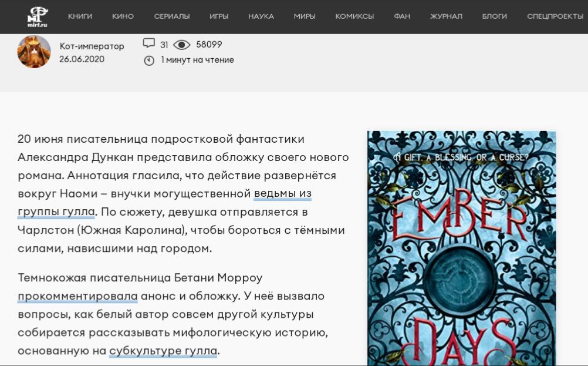Open the Кот-император author avatar
588x366 pixels.
34,52
